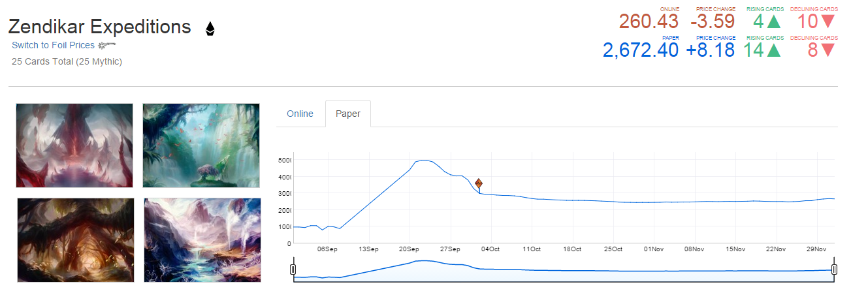Click the Zendikar Expeditions set symbol icon
The width and height of the screenshot is (868, 293).
[210, 29]
